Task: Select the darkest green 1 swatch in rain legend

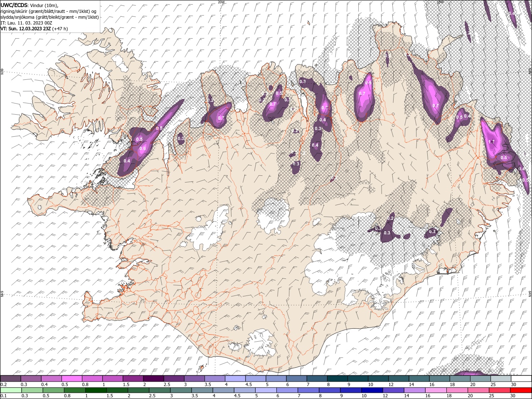Action: pyautogui.click(x=96, y=390)
